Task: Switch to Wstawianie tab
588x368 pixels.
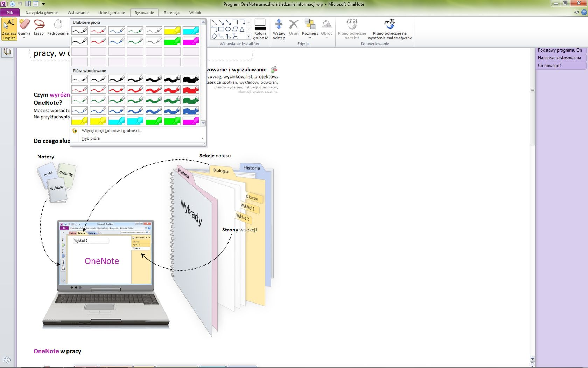Action: [78, 13]
